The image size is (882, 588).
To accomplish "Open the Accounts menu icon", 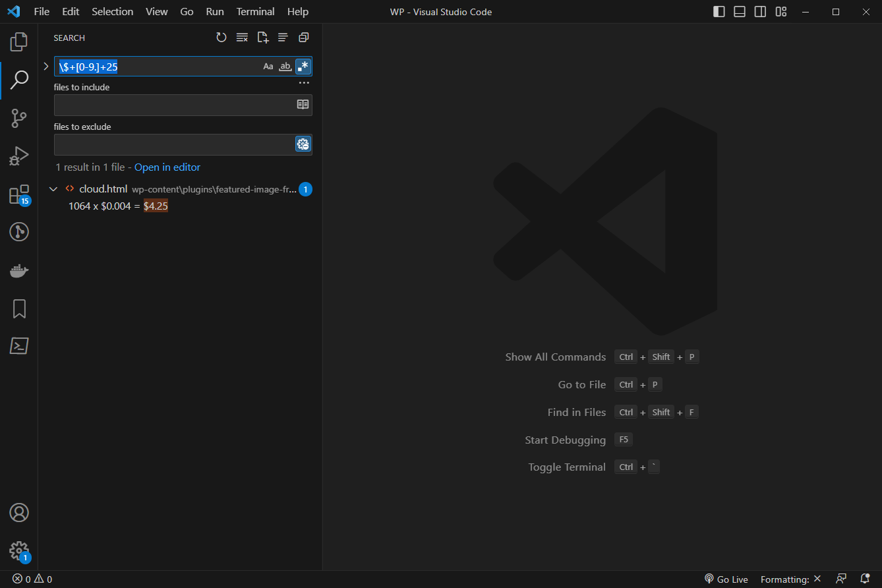I will coord(19,512).
